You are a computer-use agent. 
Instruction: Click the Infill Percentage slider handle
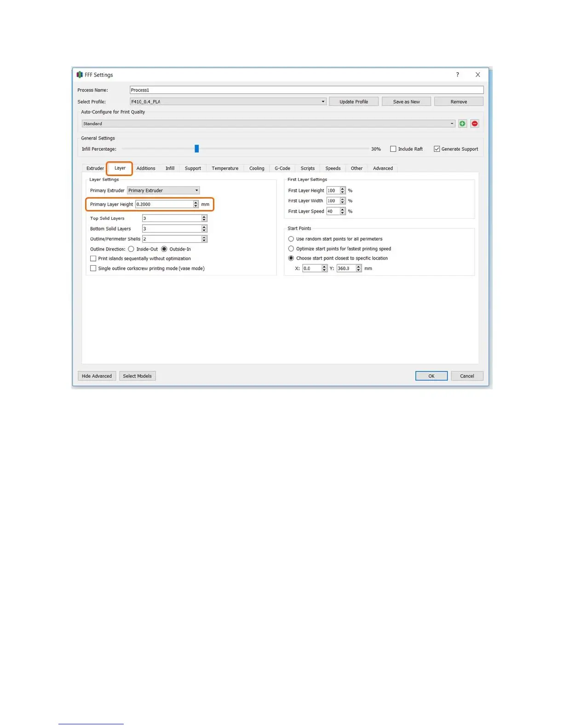click(197, 148)
